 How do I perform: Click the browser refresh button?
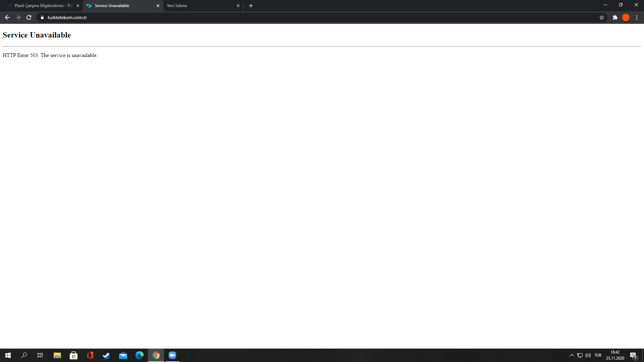pos(29,17)
